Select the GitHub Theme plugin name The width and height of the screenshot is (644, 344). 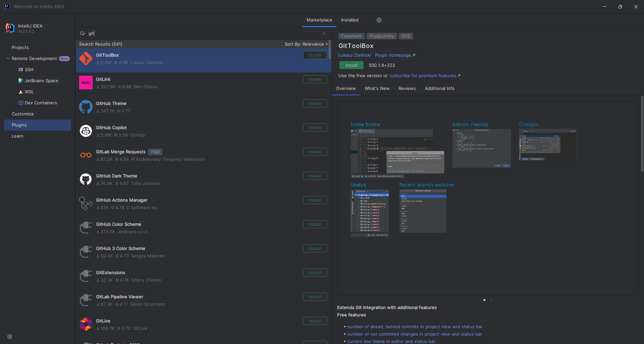click(x=111, y=104)
